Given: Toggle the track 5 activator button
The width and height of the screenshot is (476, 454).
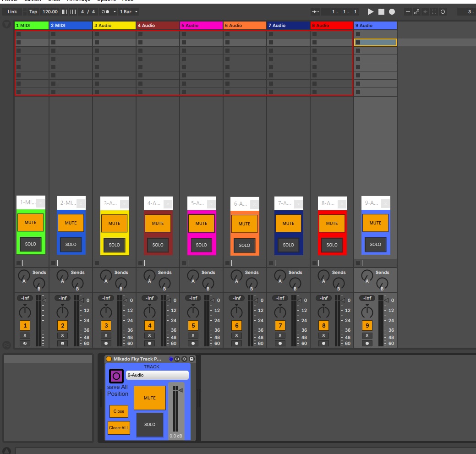Looking at the screenshot, I should [193, 326].
